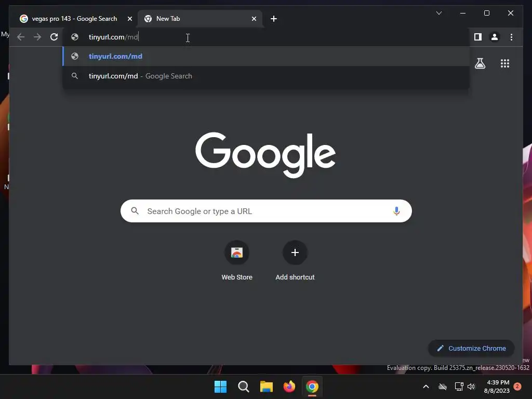Click the Search Google or type a URL box

click(x=266, y=211)
